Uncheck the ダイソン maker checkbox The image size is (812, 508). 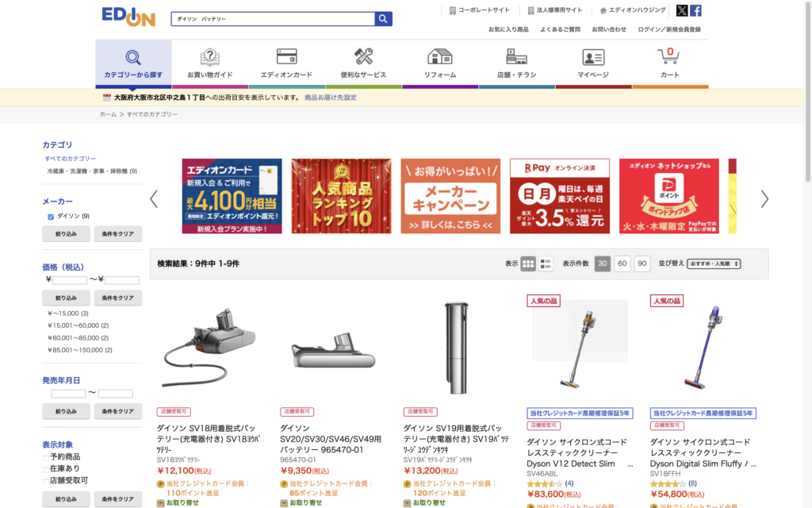pyautogui.click(x=51, y=217)
